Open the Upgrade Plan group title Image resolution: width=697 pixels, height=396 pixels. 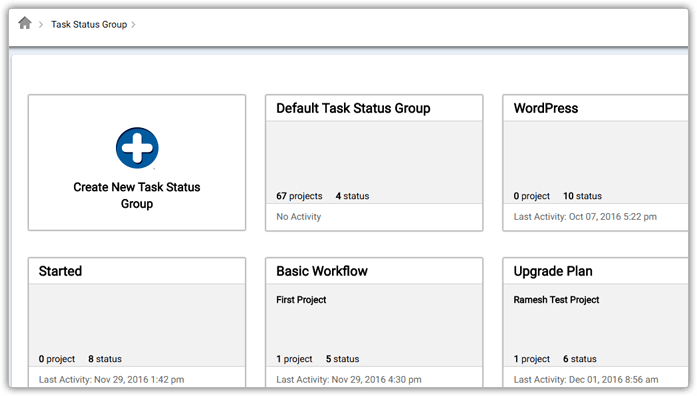click(x=553, y=271)
